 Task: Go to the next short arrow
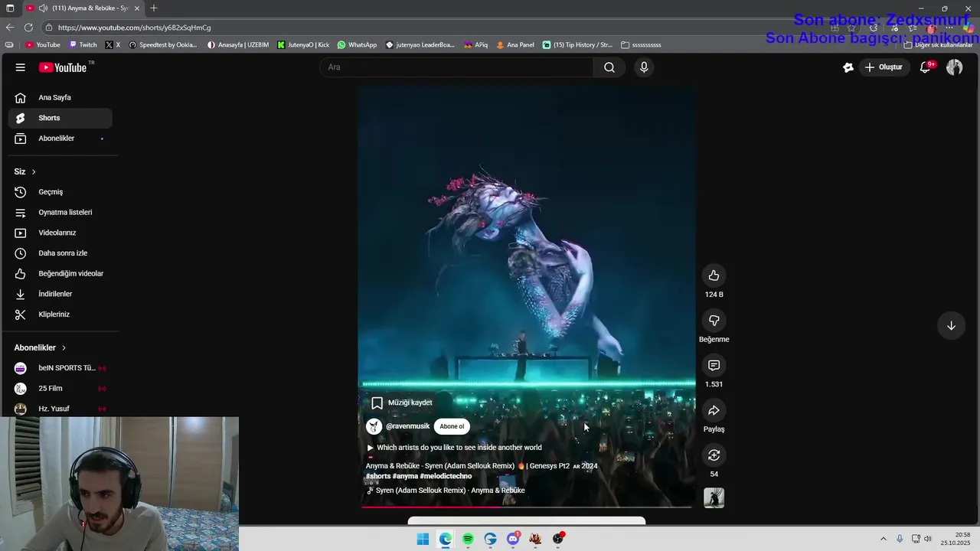coord(951,326)
